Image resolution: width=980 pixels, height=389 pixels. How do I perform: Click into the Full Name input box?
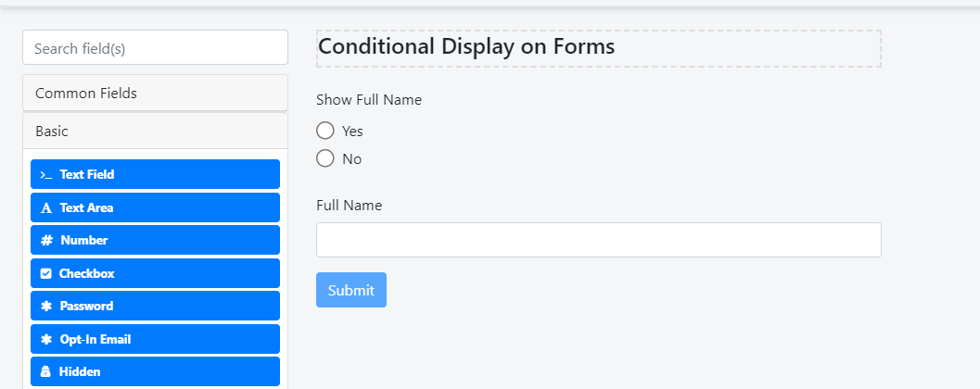click(598, 240)
